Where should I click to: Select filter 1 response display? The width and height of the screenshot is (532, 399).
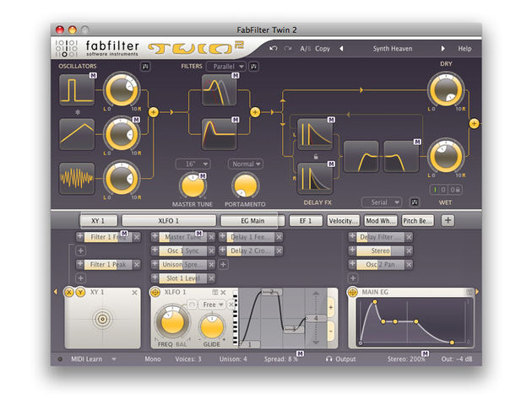coord(220,90)
